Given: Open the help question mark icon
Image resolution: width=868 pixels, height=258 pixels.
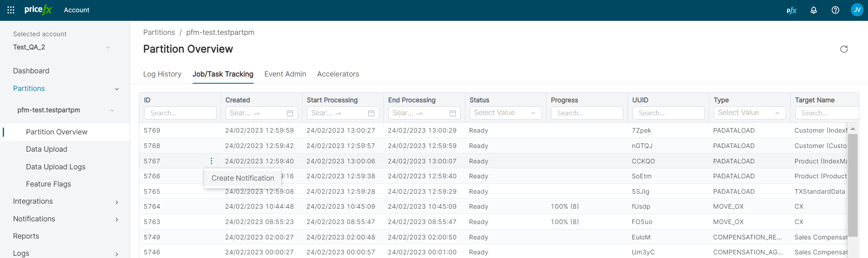Looking at the screenshot, I should [x=835, y=10].
